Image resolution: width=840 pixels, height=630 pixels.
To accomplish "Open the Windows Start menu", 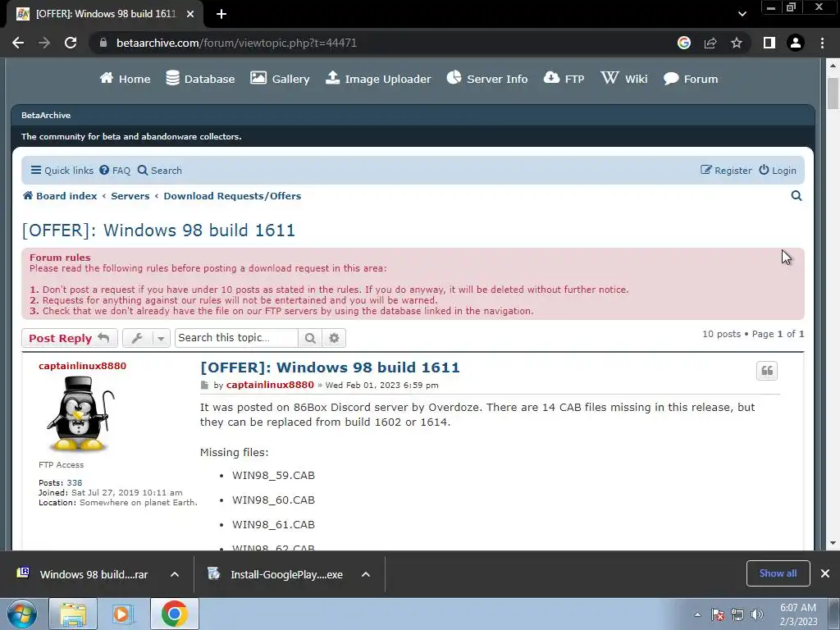I will (x=22, y=614).
